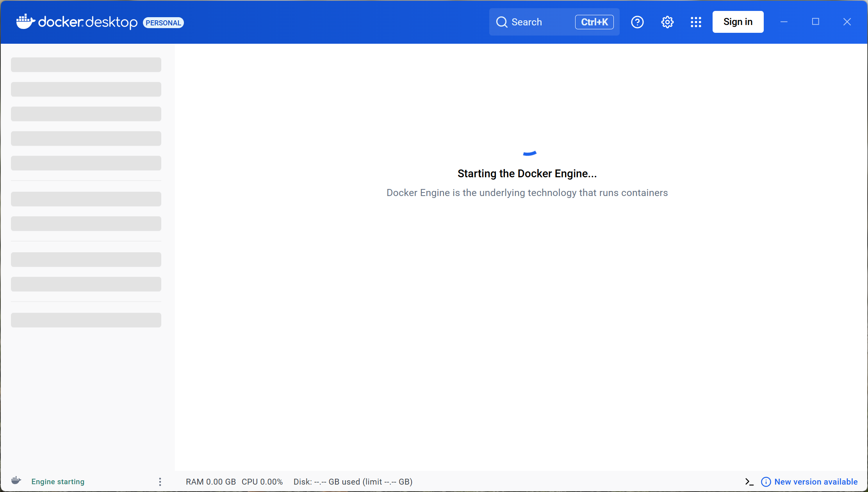Open the New version available link
Image resolution: width=868 pixels, height=492 pixels.
coord(816,482)
